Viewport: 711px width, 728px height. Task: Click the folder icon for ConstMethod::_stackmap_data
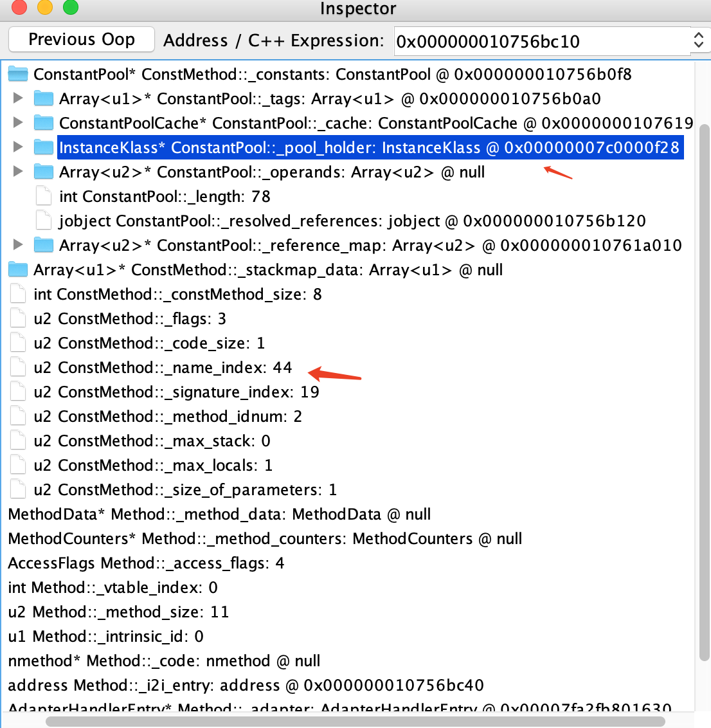pyautogui.click(x=17, y=269)
